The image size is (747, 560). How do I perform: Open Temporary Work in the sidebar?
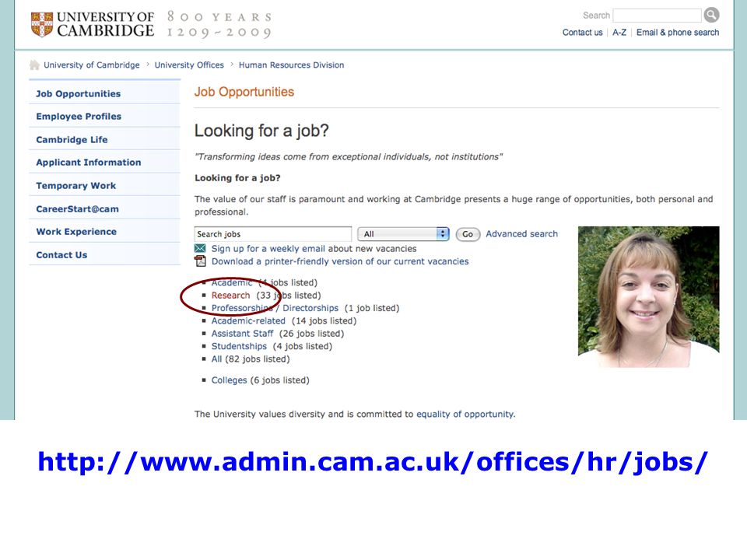point(104,186)
